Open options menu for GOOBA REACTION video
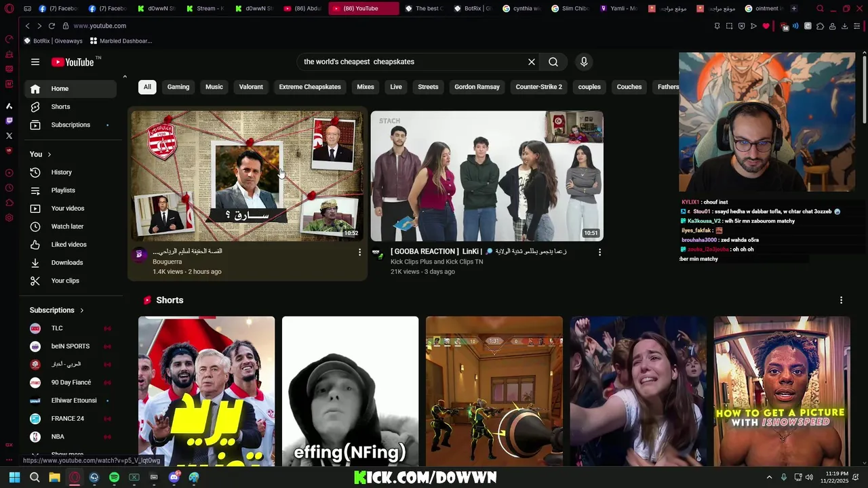 point(599,252)
